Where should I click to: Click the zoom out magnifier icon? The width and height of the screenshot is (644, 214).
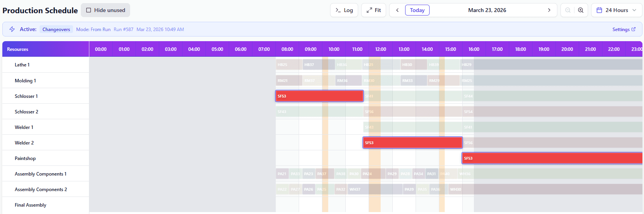pyautogui.click(x=568, y=10)
